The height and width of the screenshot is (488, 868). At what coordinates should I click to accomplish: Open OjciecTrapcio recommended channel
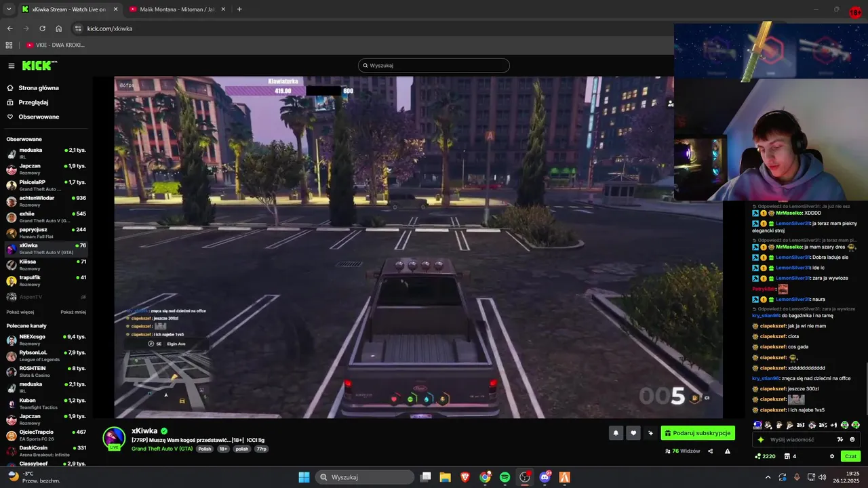(46, 435)
